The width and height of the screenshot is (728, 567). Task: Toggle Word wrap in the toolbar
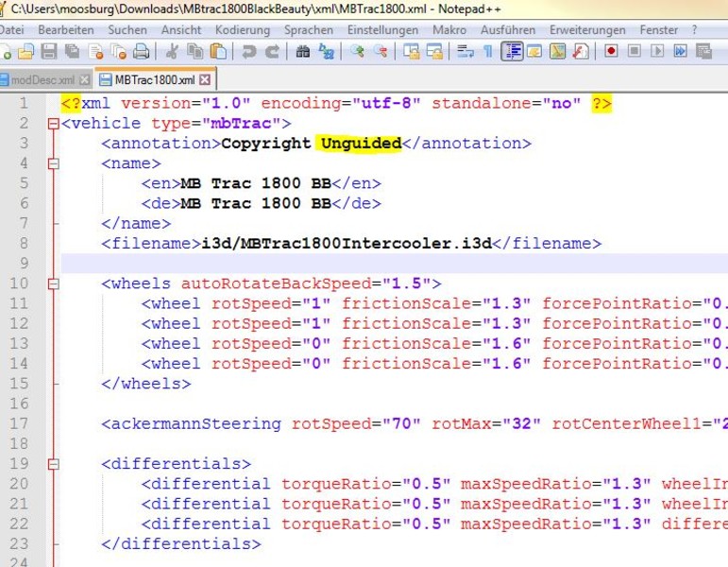tap(465, 51)
